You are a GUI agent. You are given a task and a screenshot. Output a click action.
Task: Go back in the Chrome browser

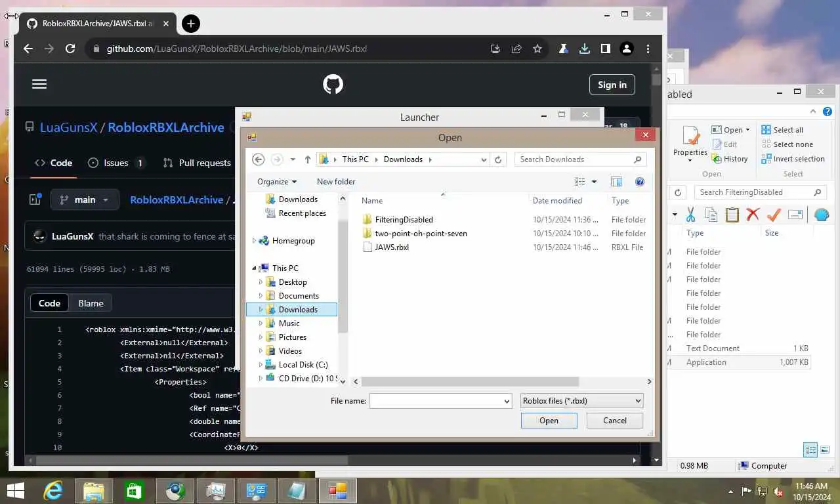pyautogui.click(x=28, y=49)
